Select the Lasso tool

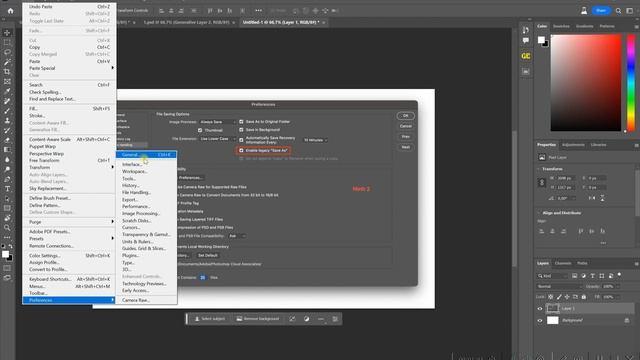[7, 52]
